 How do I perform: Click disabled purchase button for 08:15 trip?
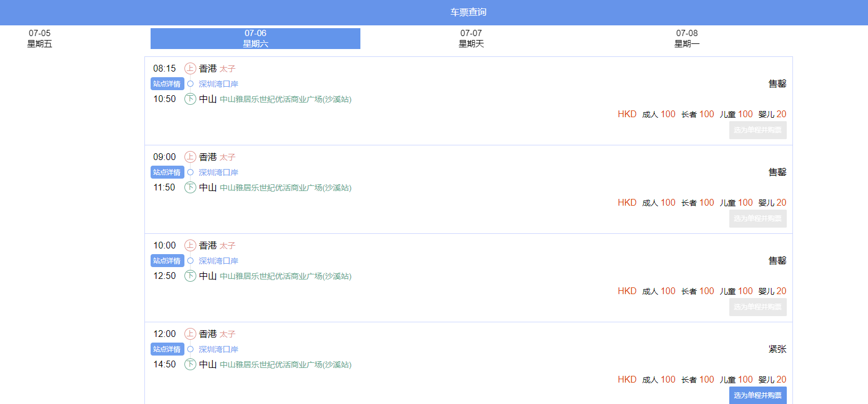point(757,130)
